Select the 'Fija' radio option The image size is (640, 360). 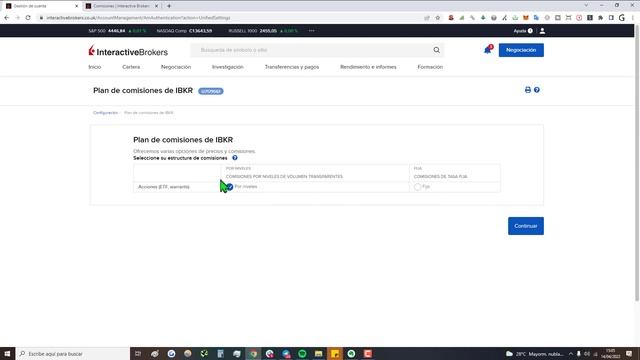(417, 187)
